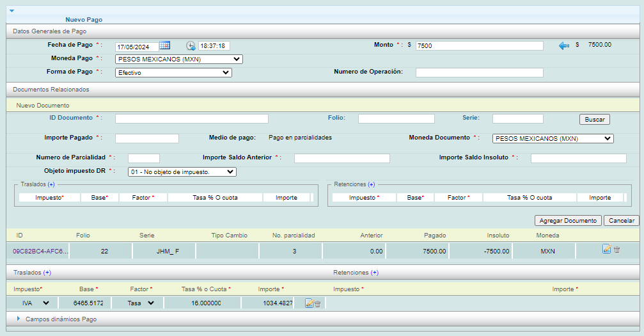Screen dimensions: 644x336
Task: Click the Agregar Documento button
Action: tap(568, 220)
